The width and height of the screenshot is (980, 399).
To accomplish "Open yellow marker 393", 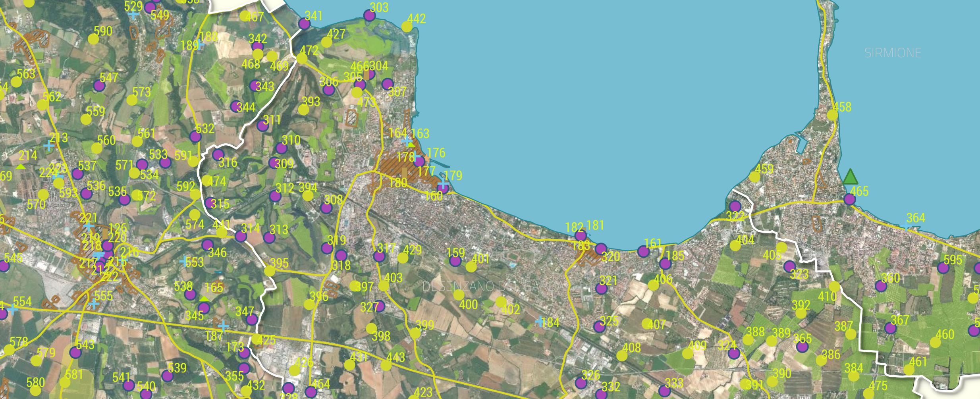I will point(303,110).
